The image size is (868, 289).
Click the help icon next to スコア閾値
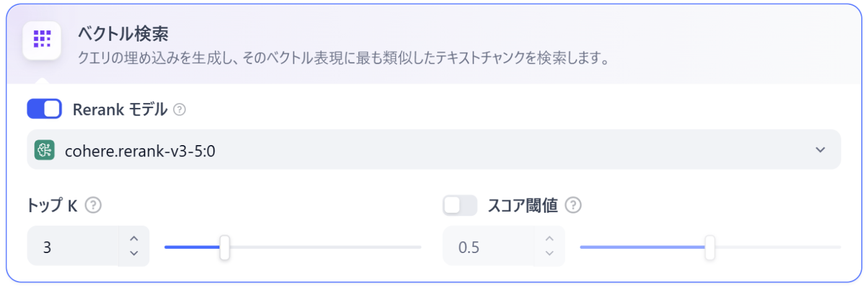coord(573,205)
